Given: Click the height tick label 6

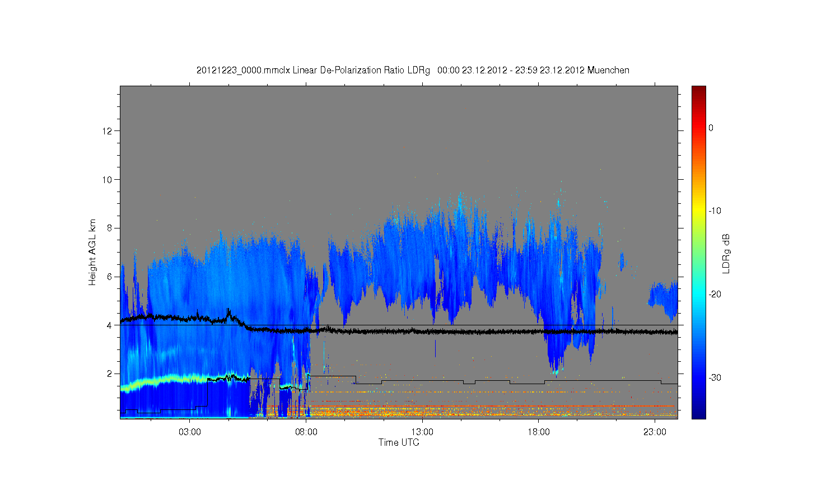Looking at the screenshot, I should point(109,277).
